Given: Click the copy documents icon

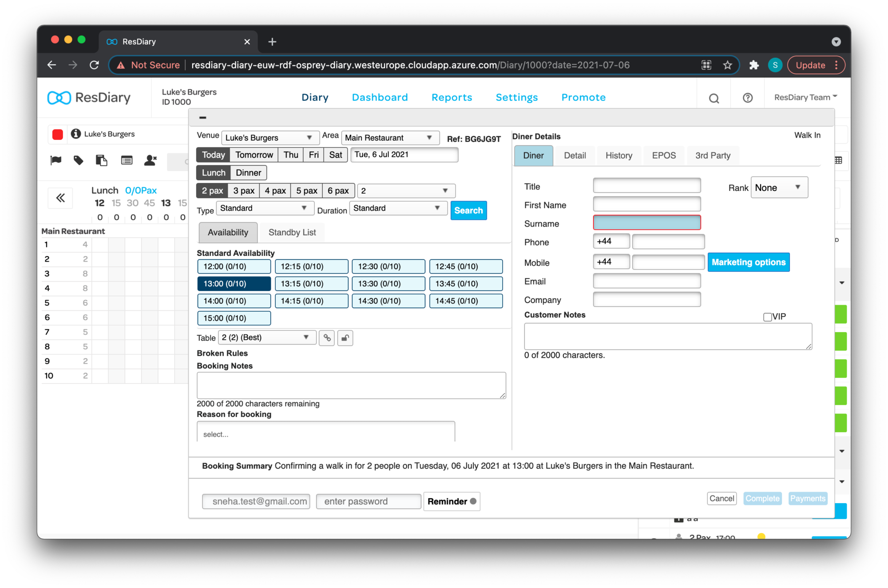Looking at the screenshot, I should pos(102,160).
